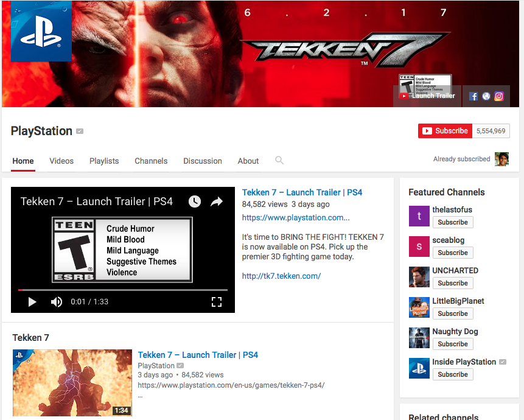Click the UNCHARTED channel name
The image size is (524, 420).
(455, 270)
